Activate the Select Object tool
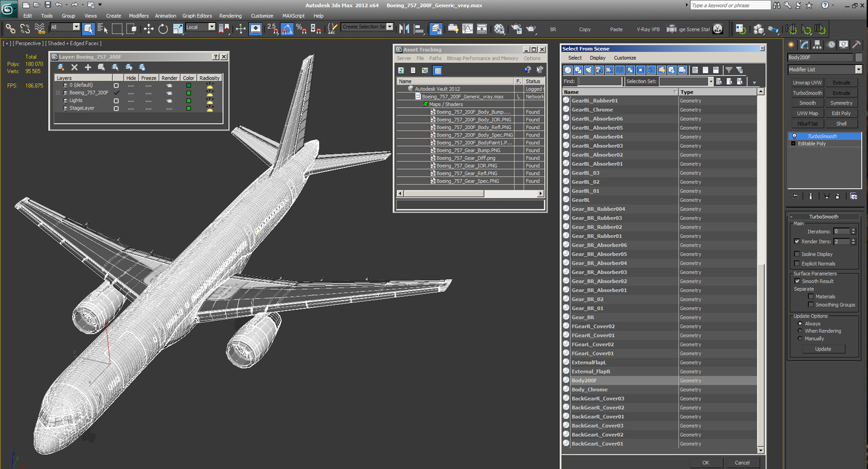The width and height of the screenshot is (868, 469). (x=88, y=28)
